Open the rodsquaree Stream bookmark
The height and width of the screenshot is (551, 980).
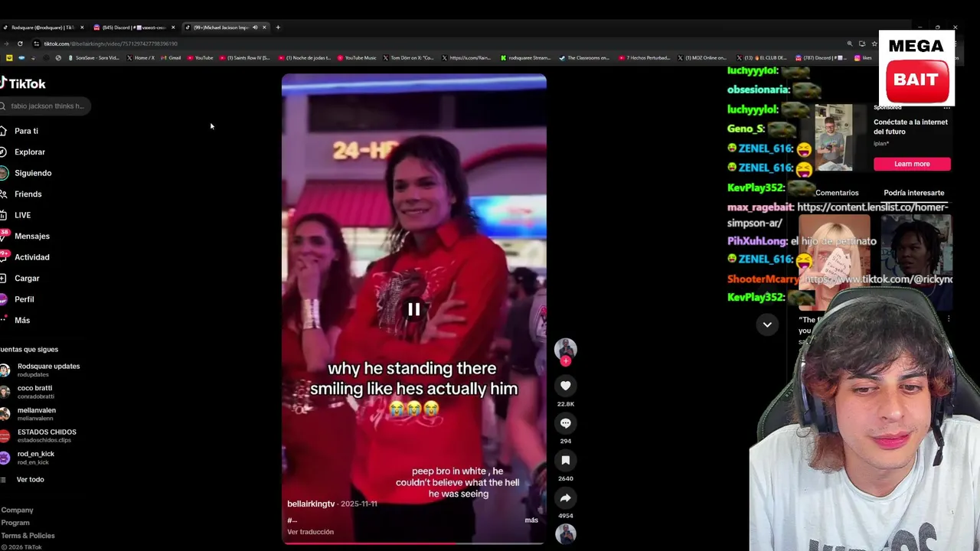point(526,57)
